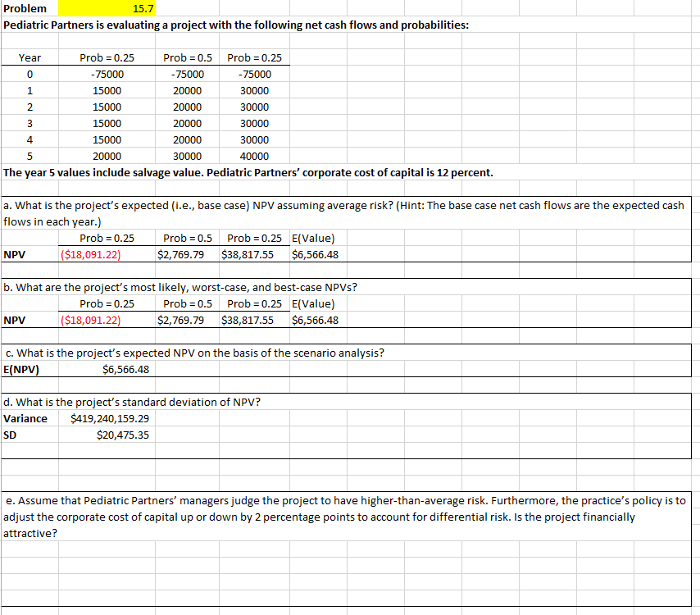Click the 'Problem' label cell

click(x=30, y=8)
